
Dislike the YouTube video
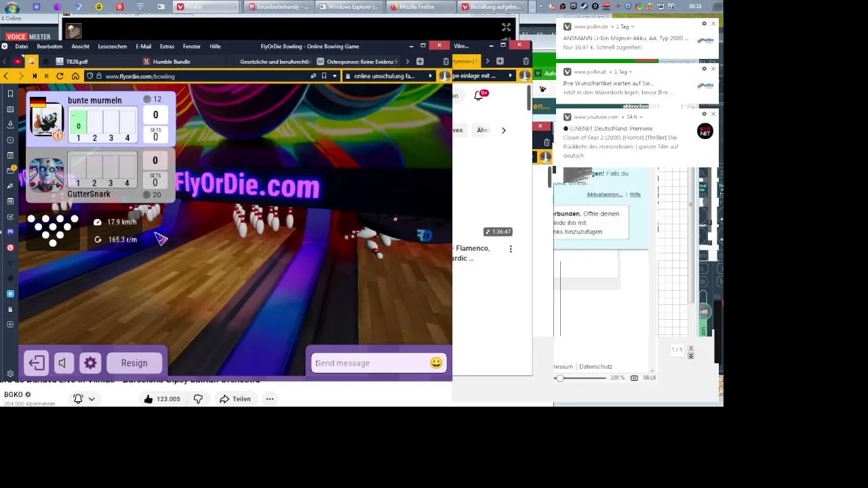[198, 399]
